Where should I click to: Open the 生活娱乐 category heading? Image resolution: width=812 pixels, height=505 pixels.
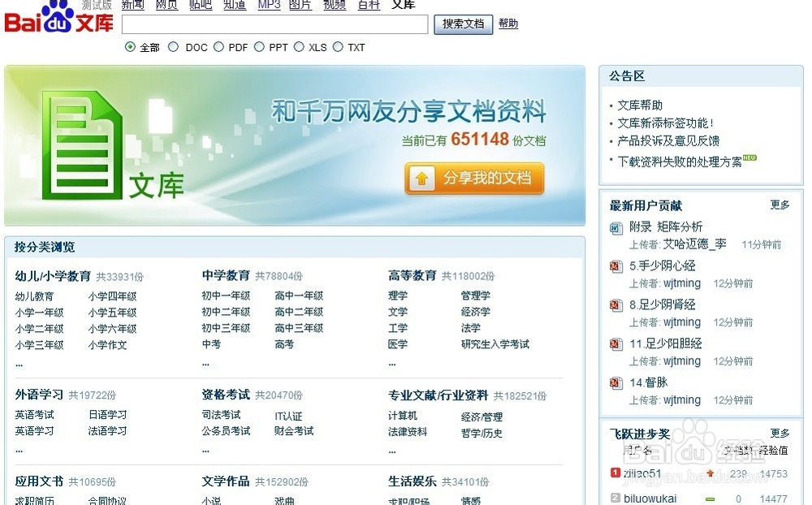tap(412, 481)
